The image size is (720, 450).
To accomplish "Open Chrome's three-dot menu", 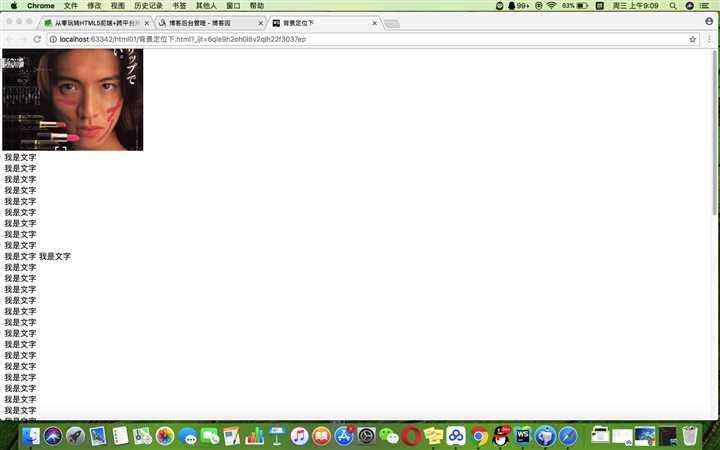I will pyautogui.click(x=709, y=39).
